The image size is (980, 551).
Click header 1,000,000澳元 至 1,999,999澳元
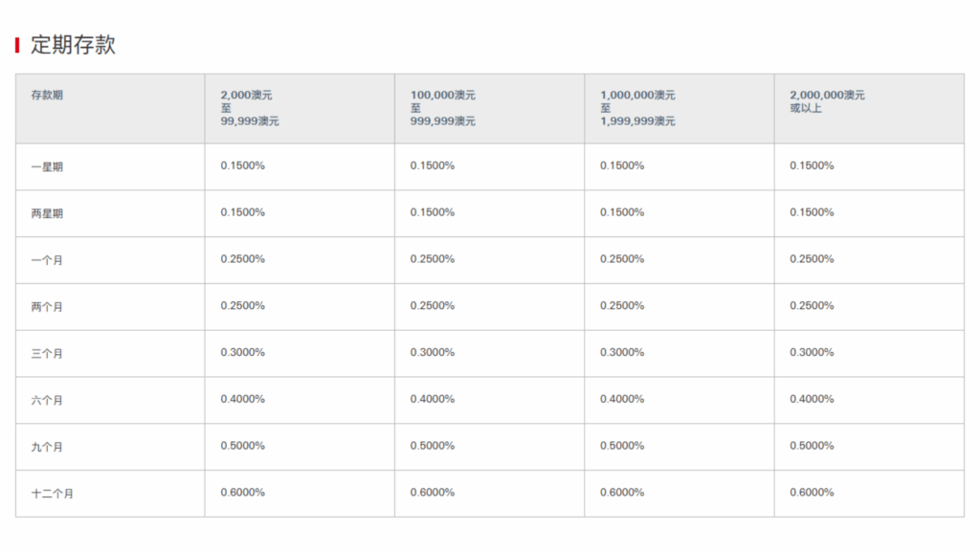[x=637, y=108]
